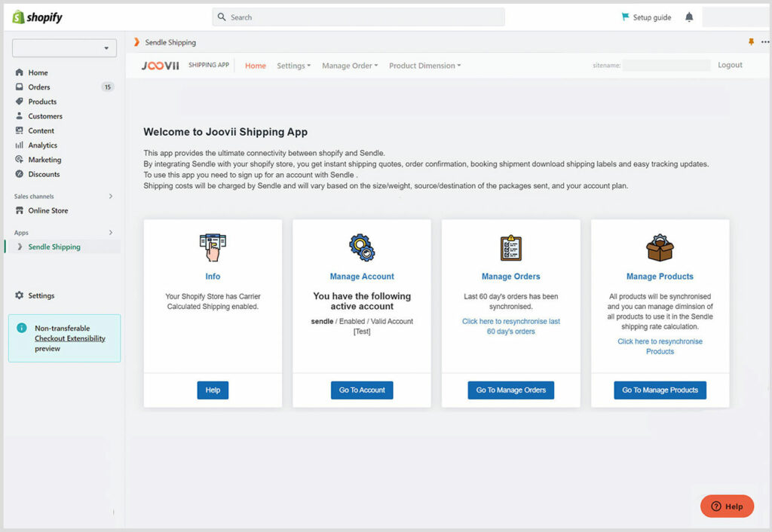Open Analytics in the sidebar
This screenshot has height=532, width=772.
click(x=43, y=145)
